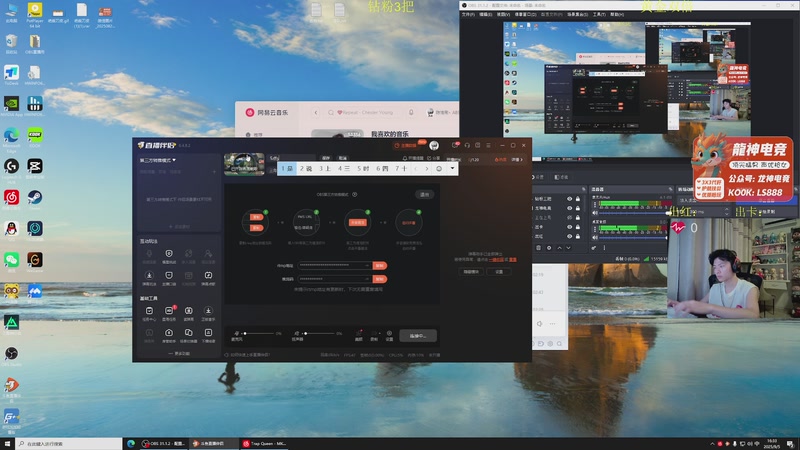Click the microphone icon beside mic slider
The height and width of the screenshot is (450, 800).
(236, 333)
